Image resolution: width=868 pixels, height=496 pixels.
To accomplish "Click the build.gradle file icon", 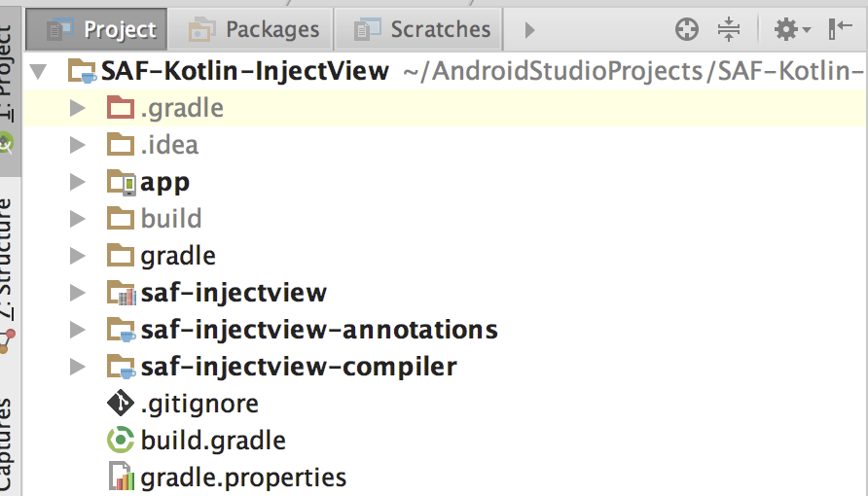I will coord(121,441).
